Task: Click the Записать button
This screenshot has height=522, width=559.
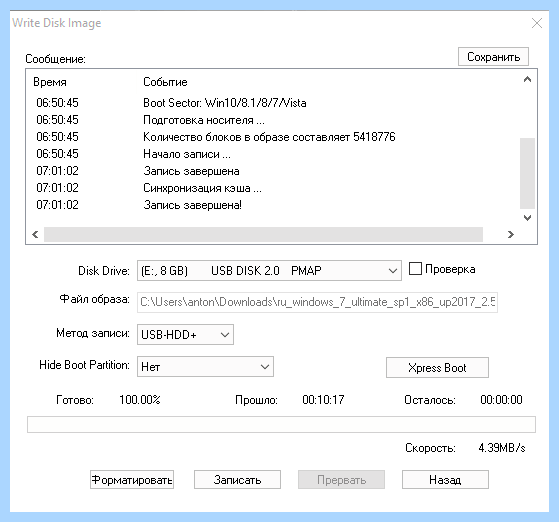Action: pos(237,480)
